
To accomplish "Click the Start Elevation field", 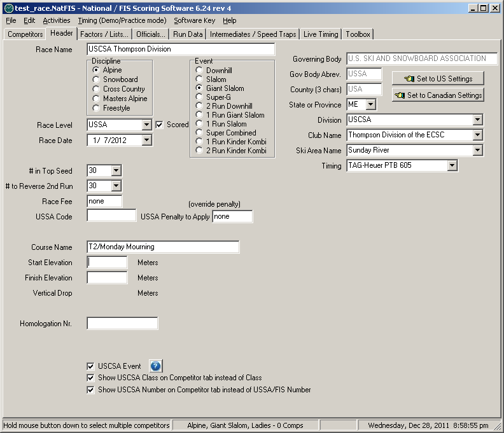I will (x=107, y=262).
